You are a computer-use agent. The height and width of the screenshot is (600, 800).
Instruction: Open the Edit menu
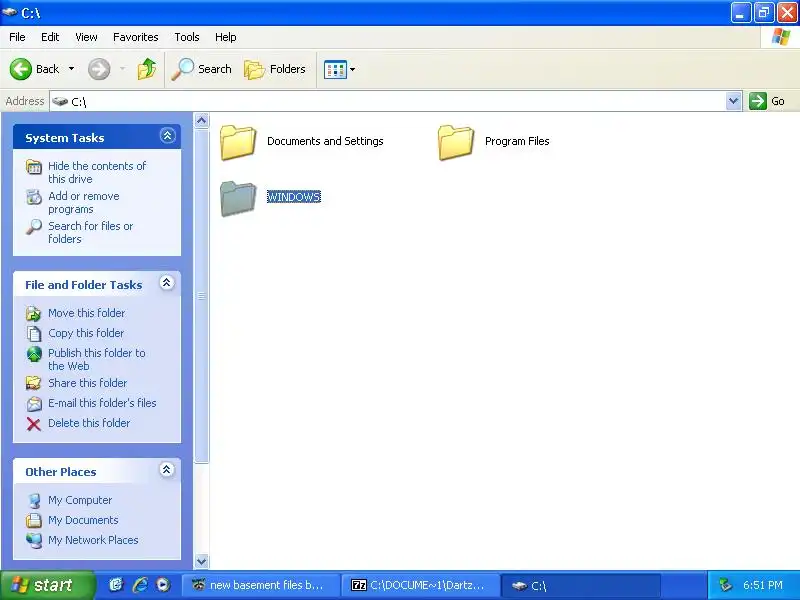click(50, 37)
